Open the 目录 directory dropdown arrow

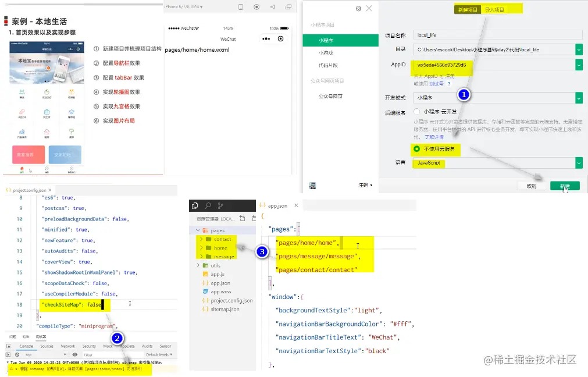[579, 49]
